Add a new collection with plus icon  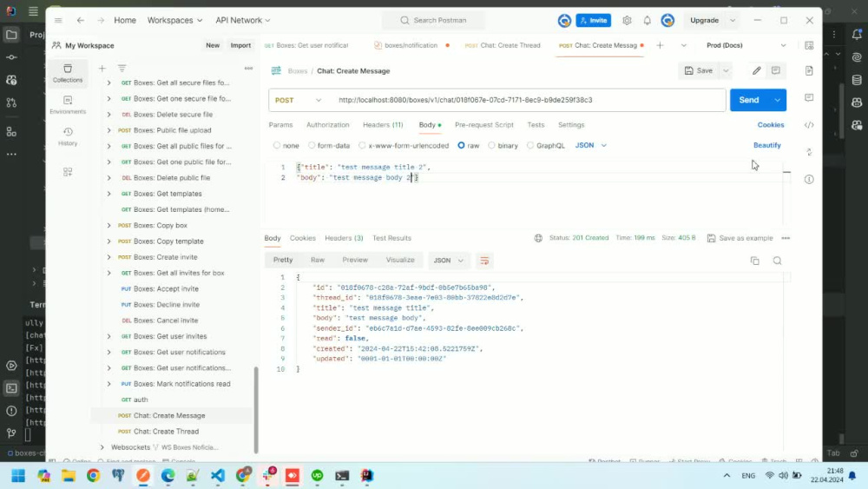pos(102,68)
